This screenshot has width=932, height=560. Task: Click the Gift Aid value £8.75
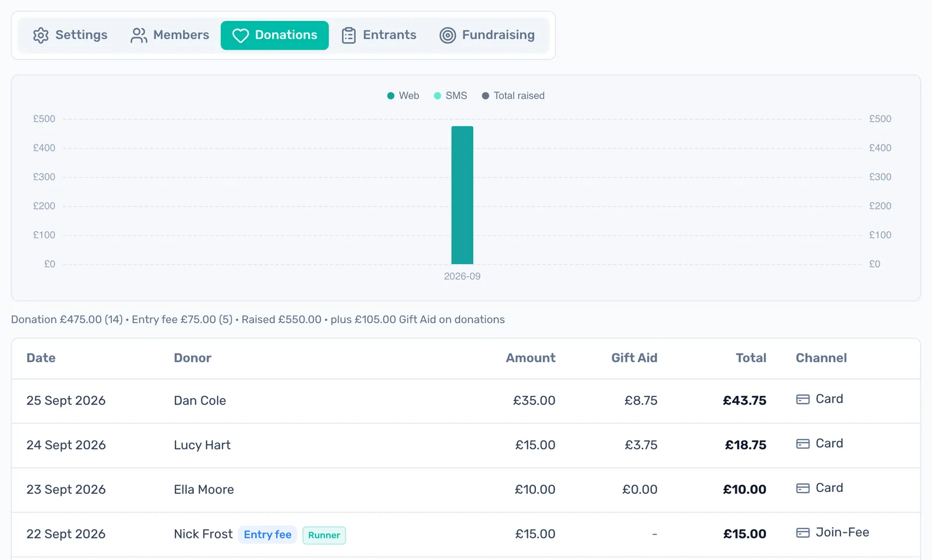[641, 400]
